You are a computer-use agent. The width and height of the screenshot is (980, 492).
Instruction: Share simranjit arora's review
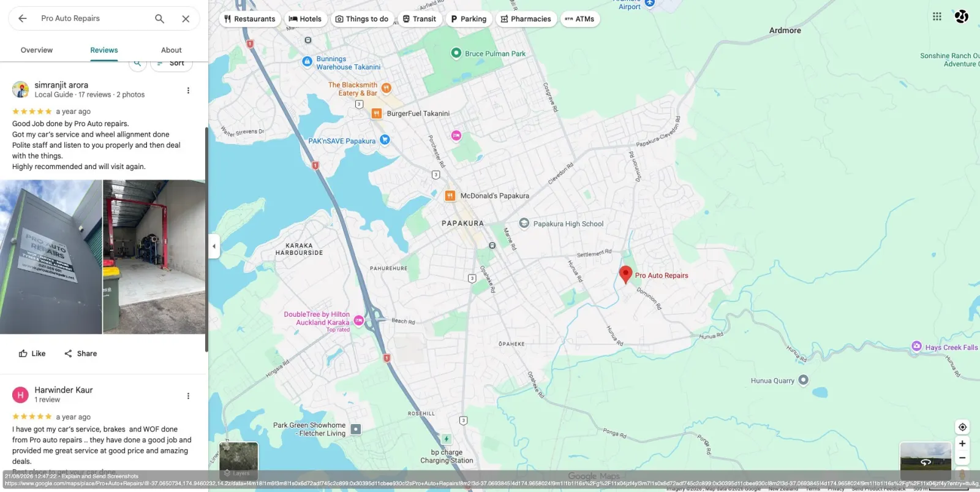(x=81, y=354)
